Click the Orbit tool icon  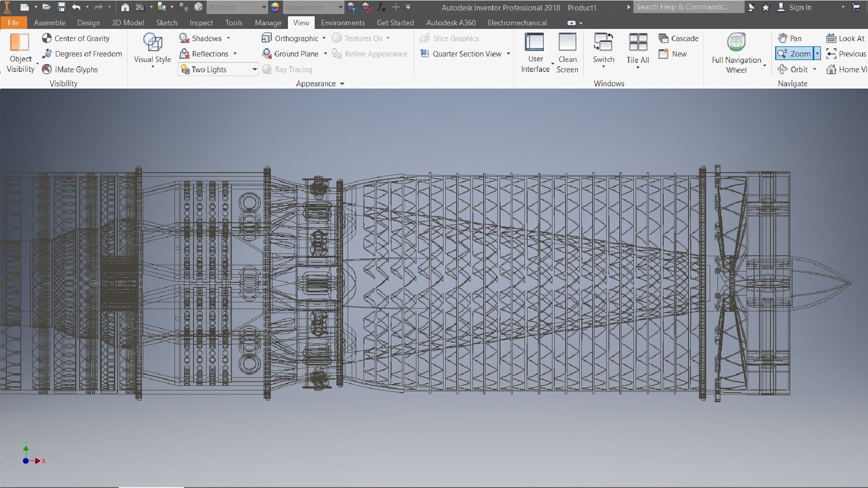(x=783, y=69)
